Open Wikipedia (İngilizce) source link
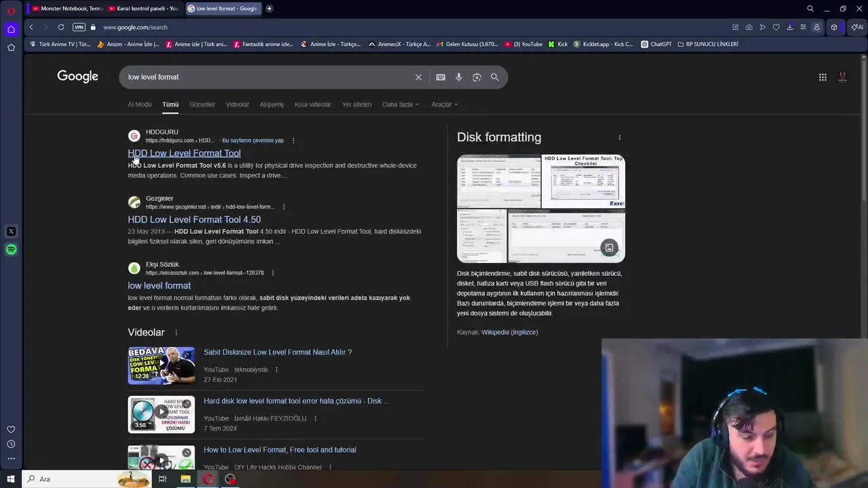 point(509,332)
